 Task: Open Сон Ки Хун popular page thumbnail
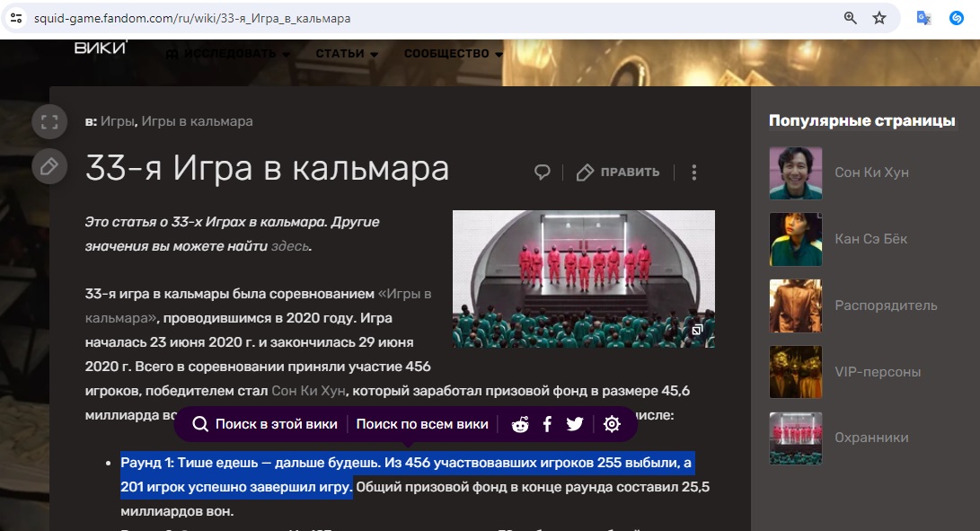point(796,173)
